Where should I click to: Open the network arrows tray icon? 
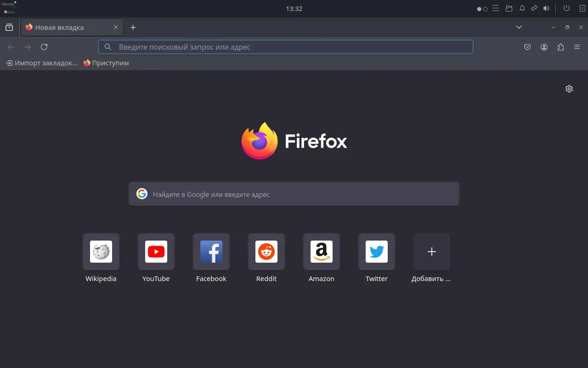click(534, 8)
